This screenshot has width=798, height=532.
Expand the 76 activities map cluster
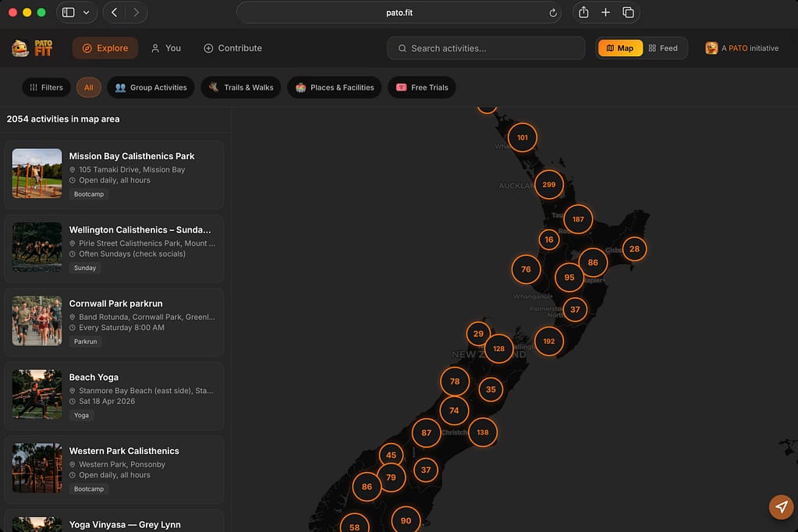click(527, 269)
